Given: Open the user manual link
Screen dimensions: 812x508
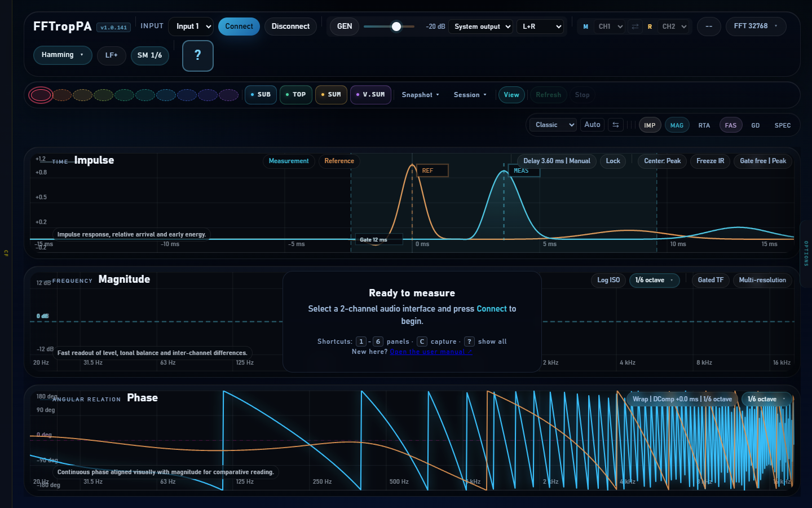Looking at the screenshot, I should (x=431, y=352).
